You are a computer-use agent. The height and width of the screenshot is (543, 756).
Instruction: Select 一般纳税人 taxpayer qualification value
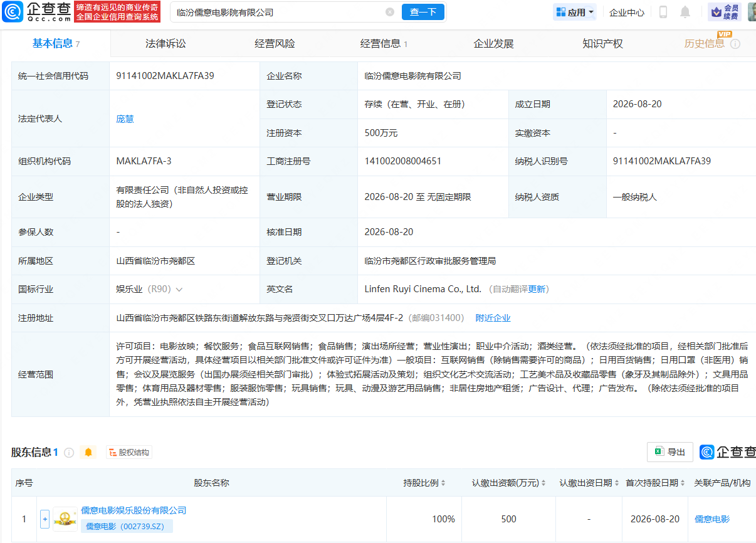[x=635, y=197]
